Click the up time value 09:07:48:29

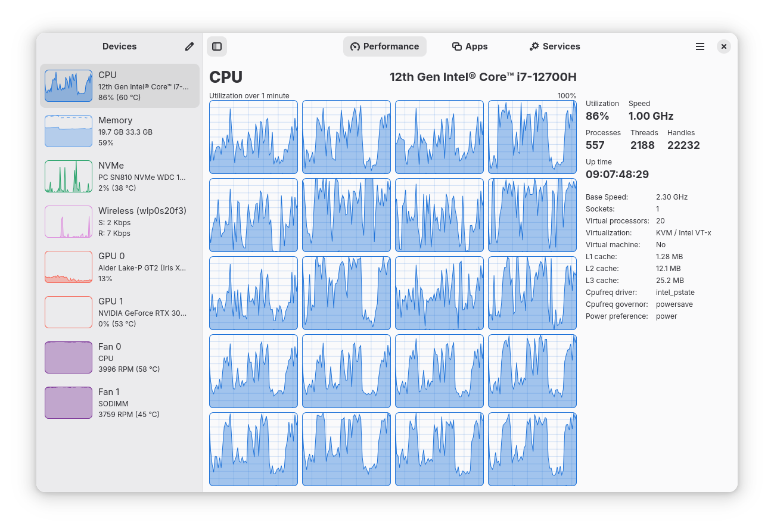tap(617, 175)
